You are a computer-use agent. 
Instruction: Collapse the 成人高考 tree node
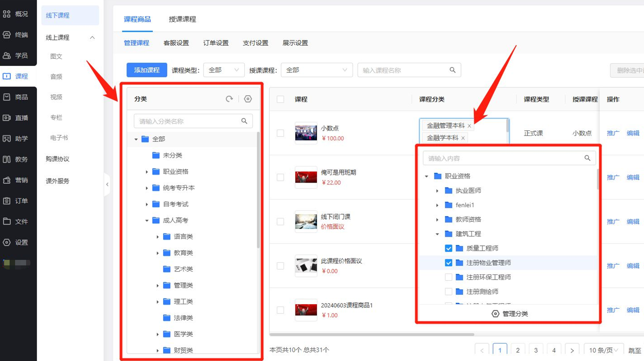point(147,221)
